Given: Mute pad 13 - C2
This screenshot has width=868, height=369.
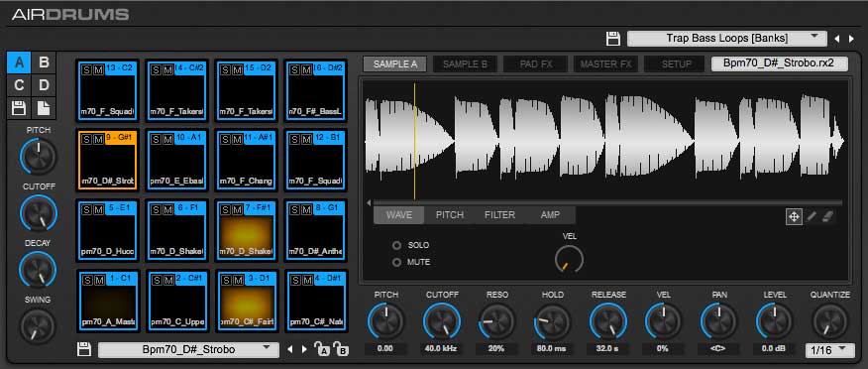Looking at the screenshot, I should click(97, 69).
